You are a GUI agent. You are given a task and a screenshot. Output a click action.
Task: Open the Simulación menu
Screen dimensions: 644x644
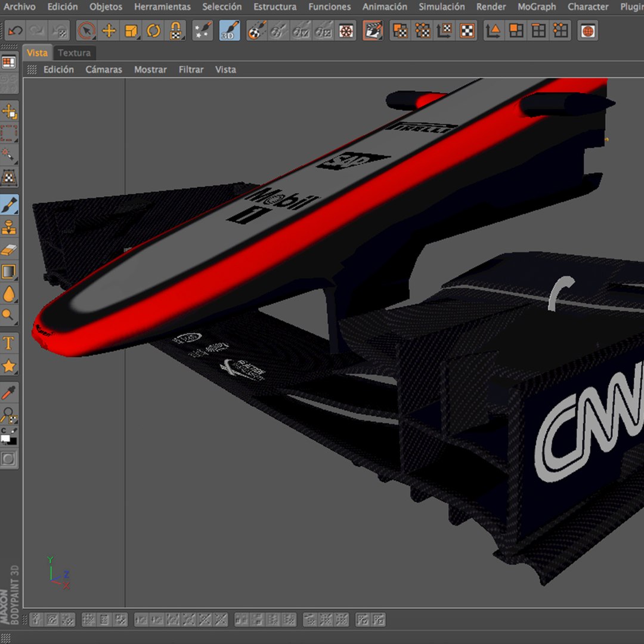coord(441,7)
